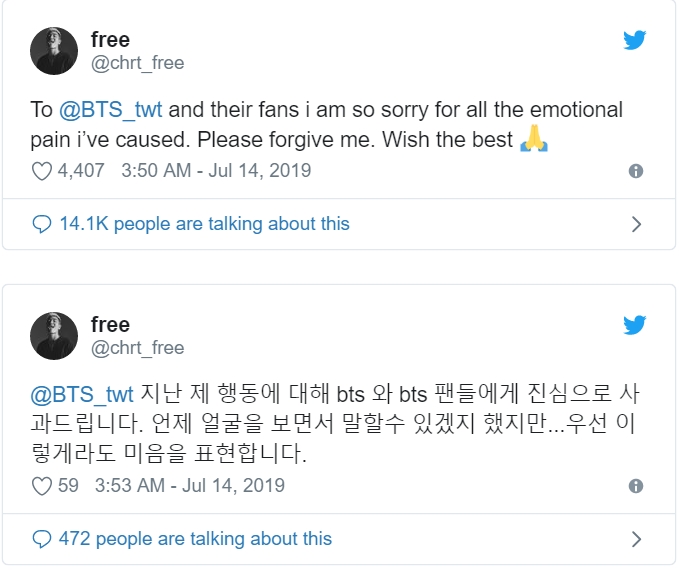Viewport: 679px width, 570px height.
Task: Click speech bubble icon beside 472 people
Action: tap(42, 539)
